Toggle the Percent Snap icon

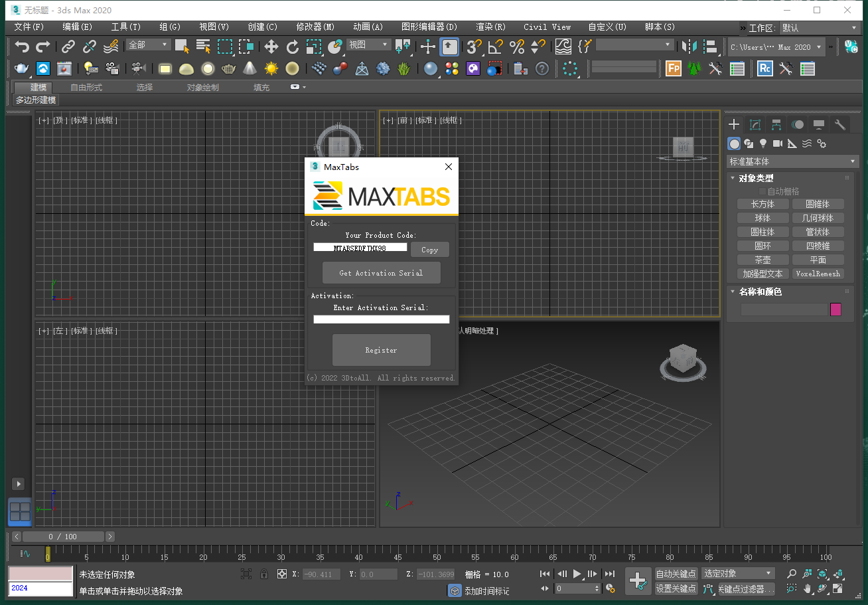[517, 46]
